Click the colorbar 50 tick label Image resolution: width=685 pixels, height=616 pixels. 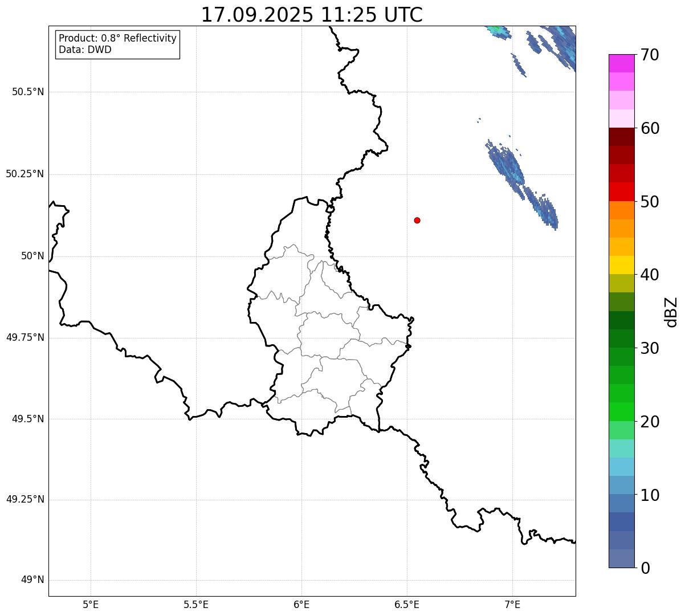650,202
